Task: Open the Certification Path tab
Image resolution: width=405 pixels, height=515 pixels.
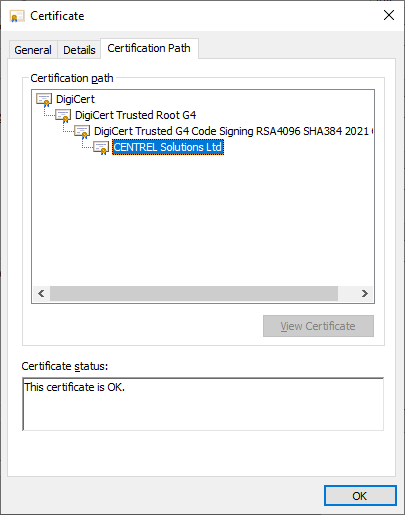Action: (x=149, y=48)
